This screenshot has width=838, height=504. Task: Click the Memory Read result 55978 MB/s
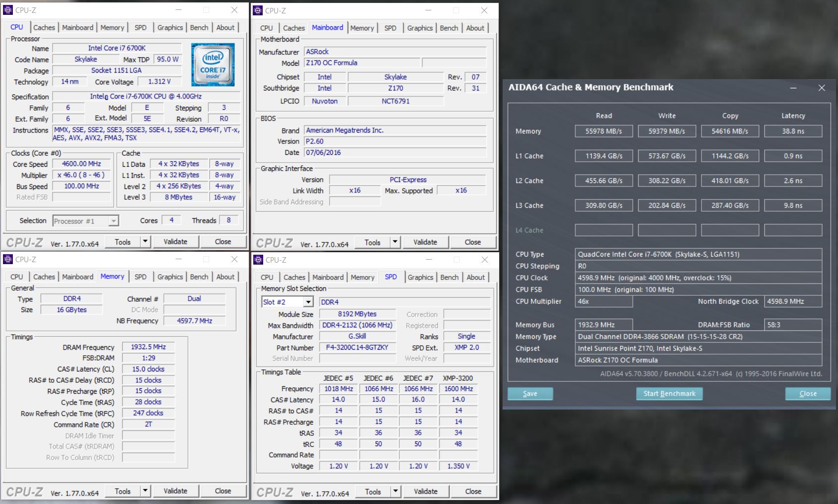[604, 132]
